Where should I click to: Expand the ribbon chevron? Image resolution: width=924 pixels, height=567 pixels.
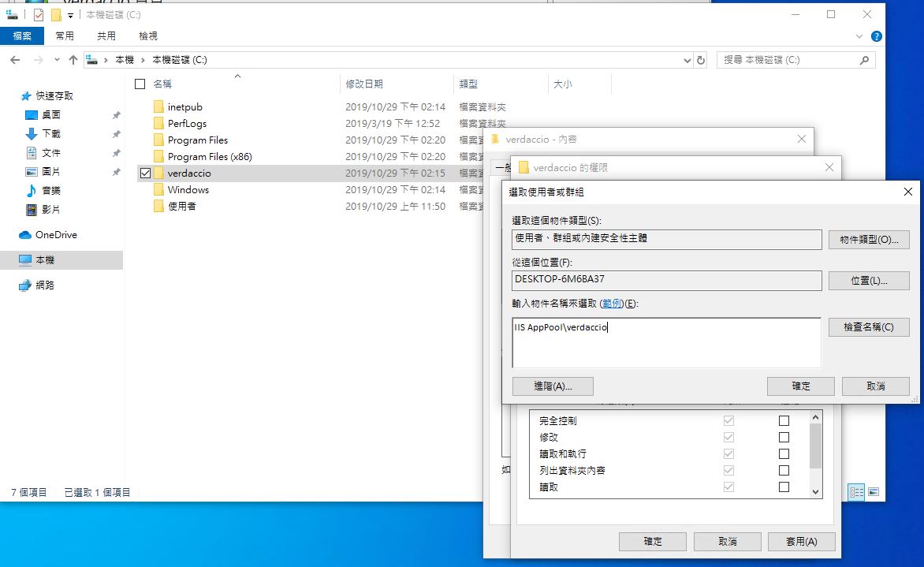[859, 36]
